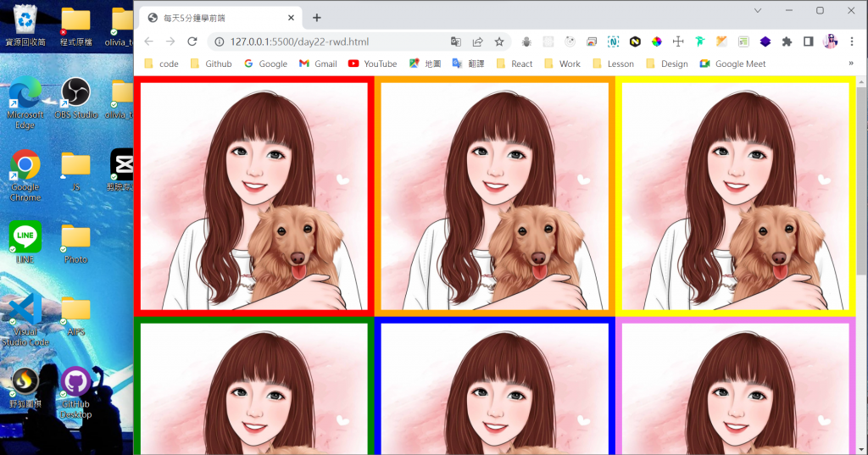This screenshot has width=868, height=455.
Task: Select the Visual Studio Code desktop shortcut
Action: (25, 320)
